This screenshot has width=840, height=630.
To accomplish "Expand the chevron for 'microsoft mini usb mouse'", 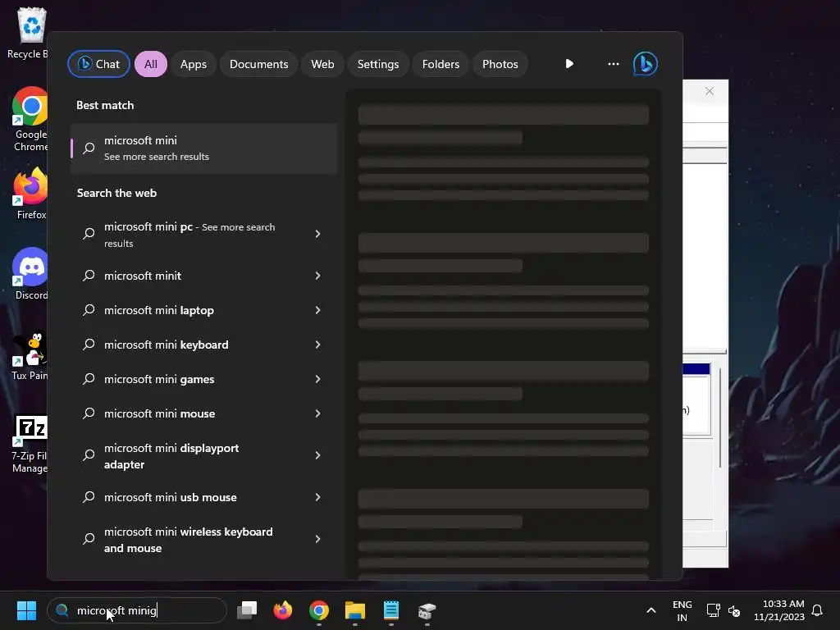I will click(x=317, y=497).
